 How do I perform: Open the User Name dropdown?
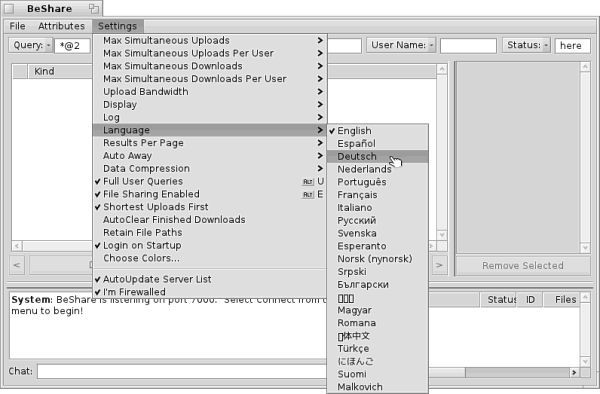tap(401, 45)
